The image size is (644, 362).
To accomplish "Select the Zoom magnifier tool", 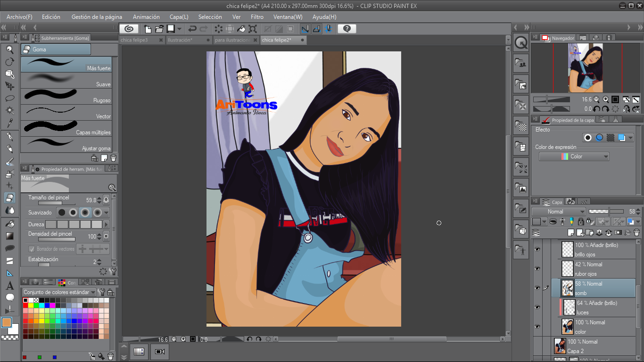I will tap(9, 49).
